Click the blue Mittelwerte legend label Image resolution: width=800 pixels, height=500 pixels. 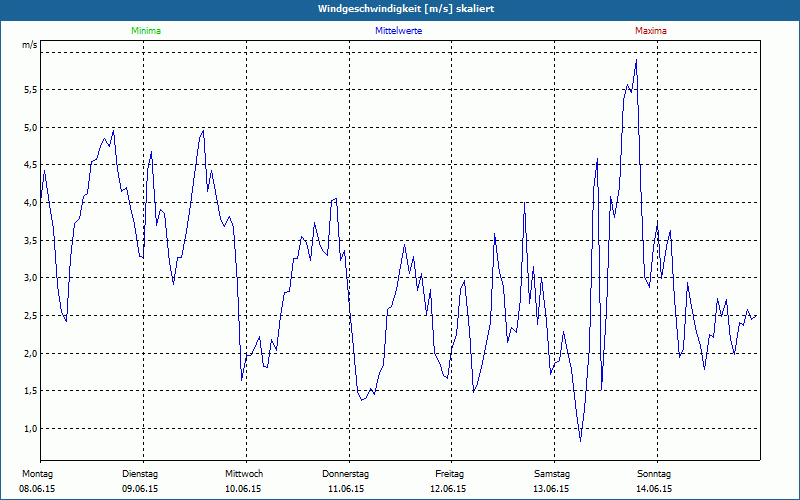click(x=398, y=31)
